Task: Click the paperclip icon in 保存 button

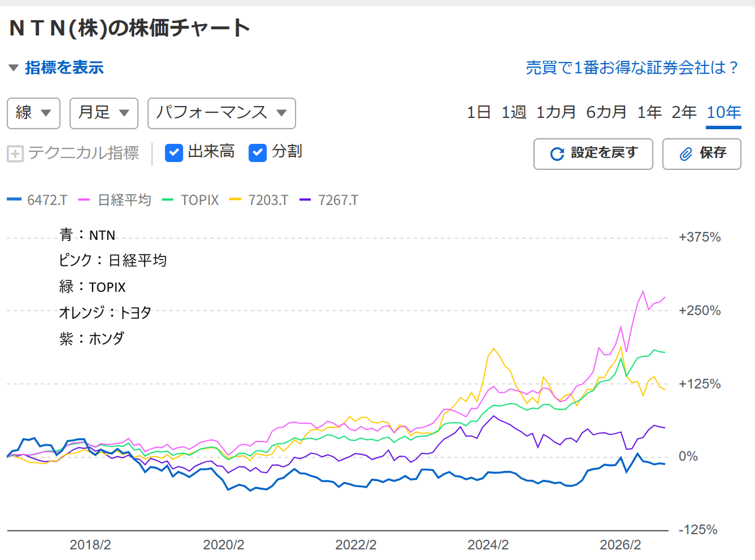Action: point(685,154)
